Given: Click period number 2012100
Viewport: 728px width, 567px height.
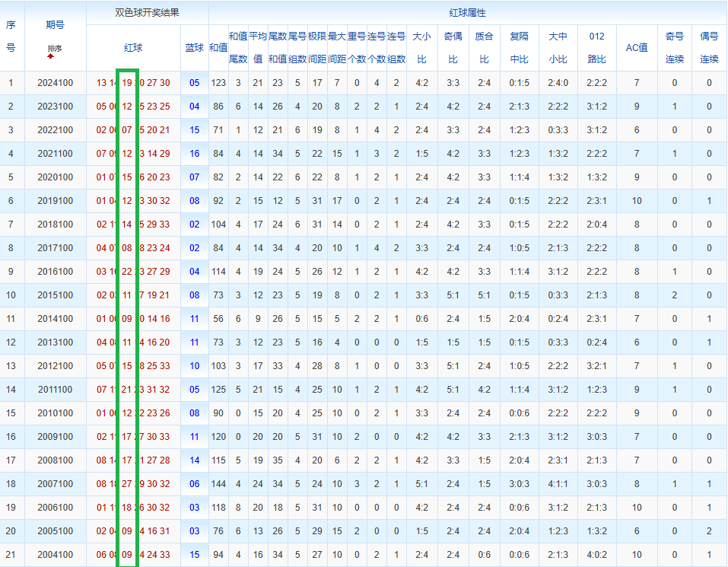Looking at the screenshot, I should pyautogui.click(x=56, y=366).
